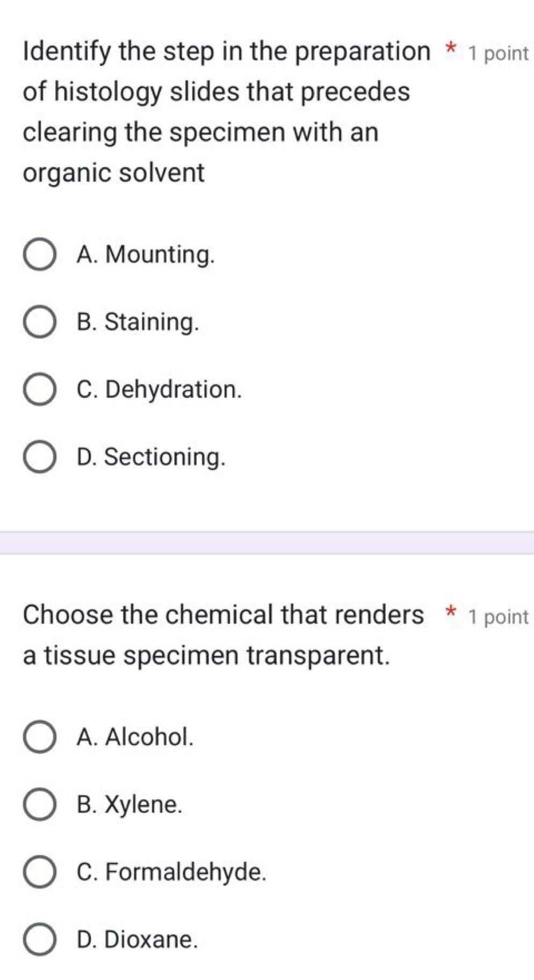The width and height of the screenshot is (534, 980).
Task: Tick the Formaldehyde radio button
Action: pyautogui.click(x=39, y=872)
